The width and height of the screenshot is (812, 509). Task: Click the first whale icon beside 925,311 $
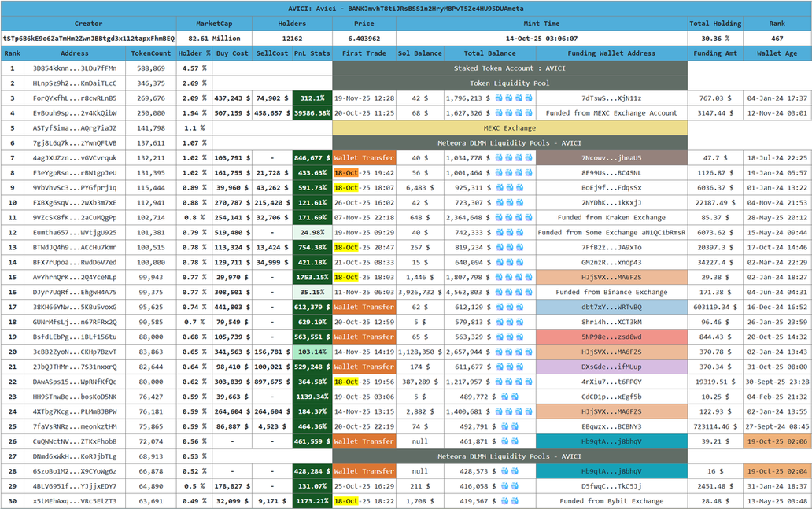(x=499, y=188)
